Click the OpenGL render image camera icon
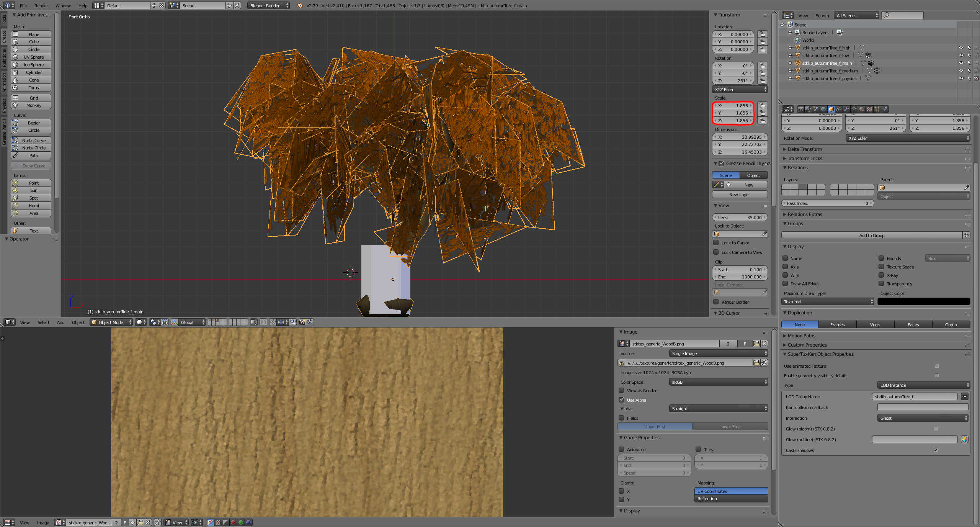The width and height of the screenshot is (980, 527). pos(302,322)
